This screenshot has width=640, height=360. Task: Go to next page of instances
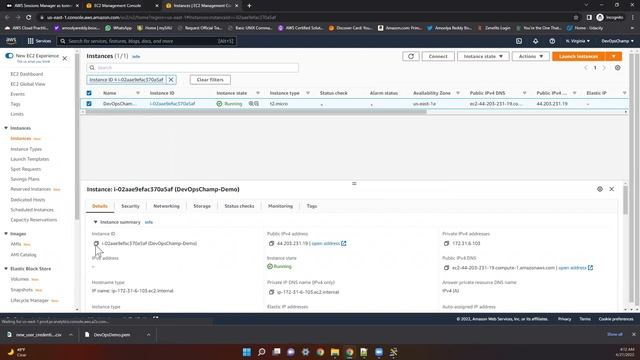coord(604,68)
